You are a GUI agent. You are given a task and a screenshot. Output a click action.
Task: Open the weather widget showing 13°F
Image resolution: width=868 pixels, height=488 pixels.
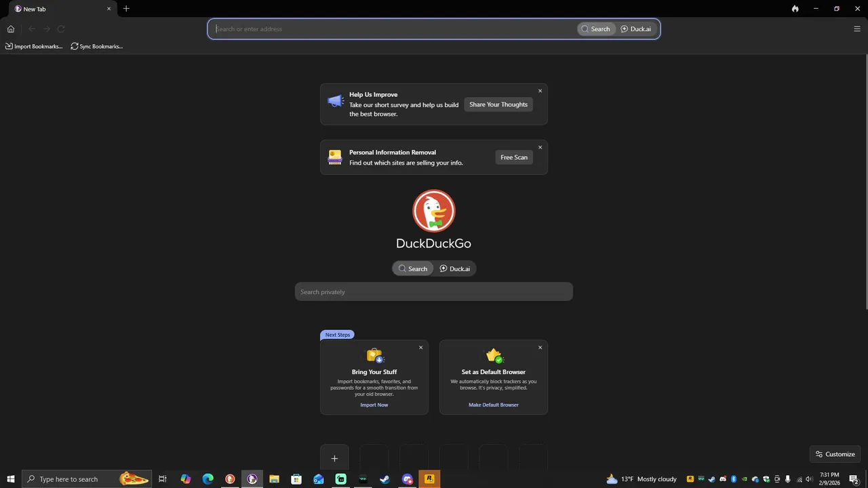[642, 479]
